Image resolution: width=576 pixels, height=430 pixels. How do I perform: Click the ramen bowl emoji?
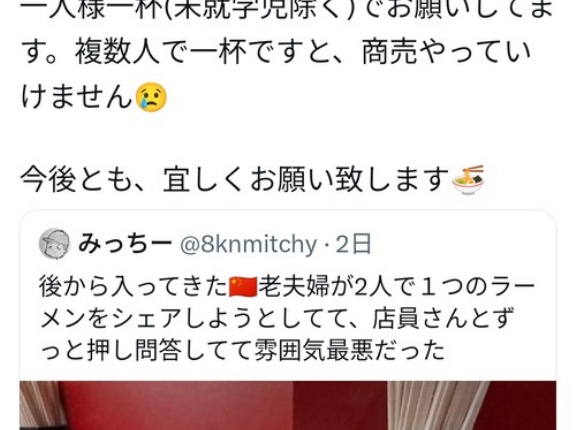[467, 180]
